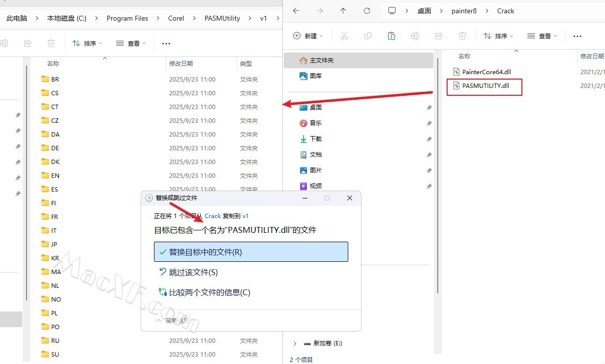Image resolution: width=605 pixels, height=364 pixels.
Task: Select the PainterCore64.dll file
Action: 486,72
